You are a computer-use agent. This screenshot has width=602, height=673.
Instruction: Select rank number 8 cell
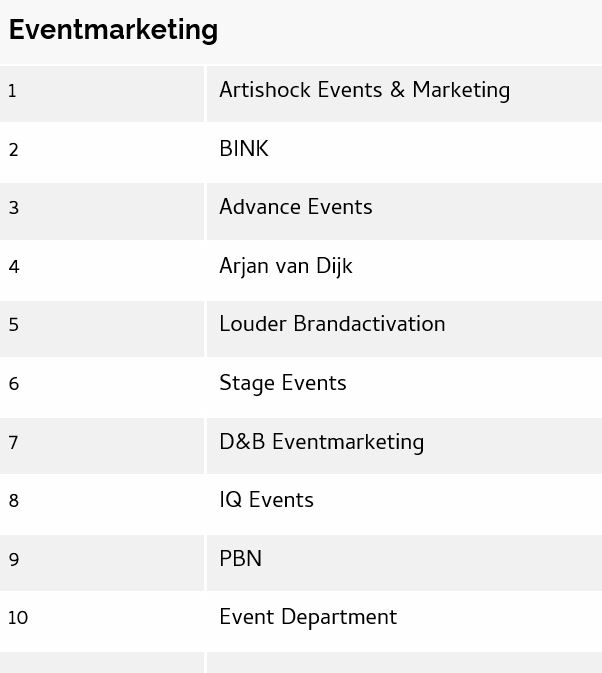[13, 502]
